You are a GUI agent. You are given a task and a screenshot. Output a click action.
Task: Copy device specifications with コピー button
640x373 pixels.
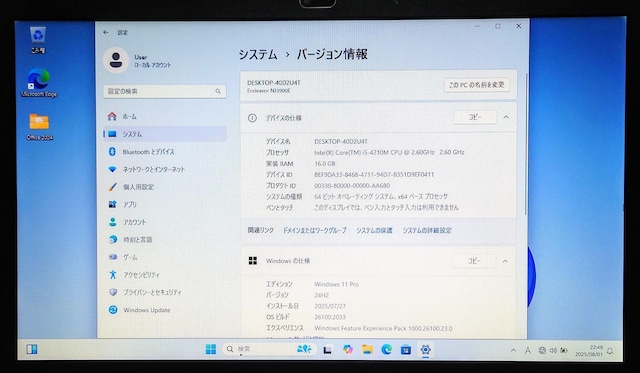coord(475,118)
